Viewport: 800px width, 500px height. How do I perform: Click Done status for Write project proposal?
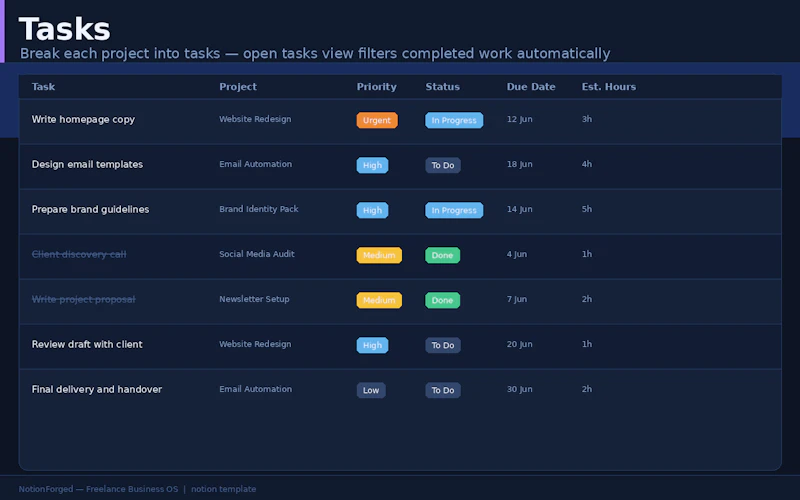[442, 300]
